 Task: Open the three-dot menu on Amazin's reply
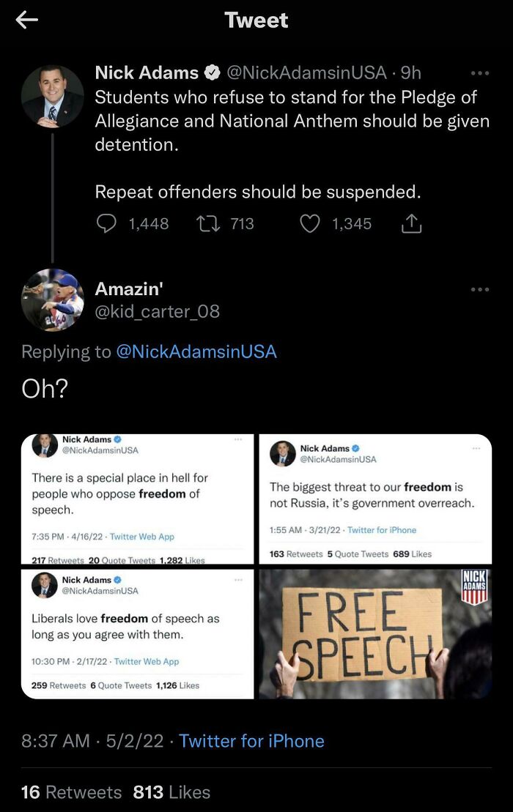click(480, 289)
